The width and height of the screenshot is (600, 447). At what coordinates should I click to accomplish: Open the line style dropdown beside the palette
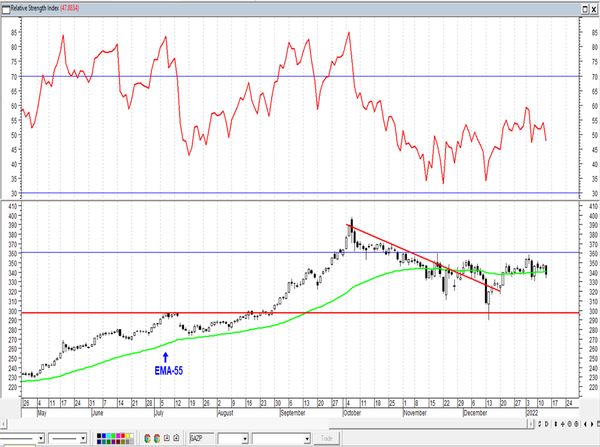pyautogui.click(x=84, y=438)
